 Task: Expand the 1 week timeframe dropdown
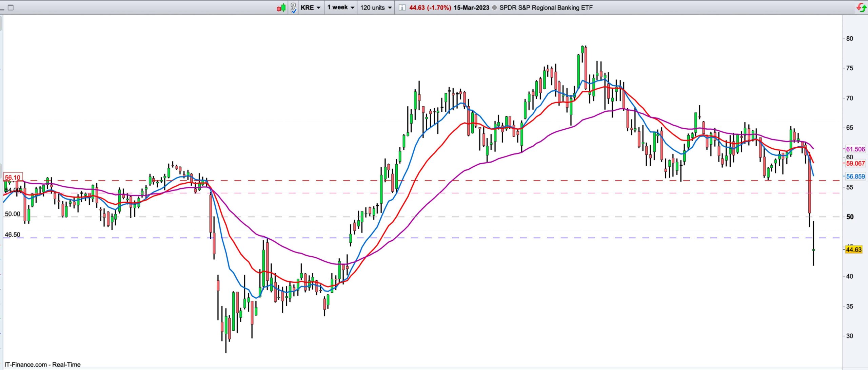(341, 7)
